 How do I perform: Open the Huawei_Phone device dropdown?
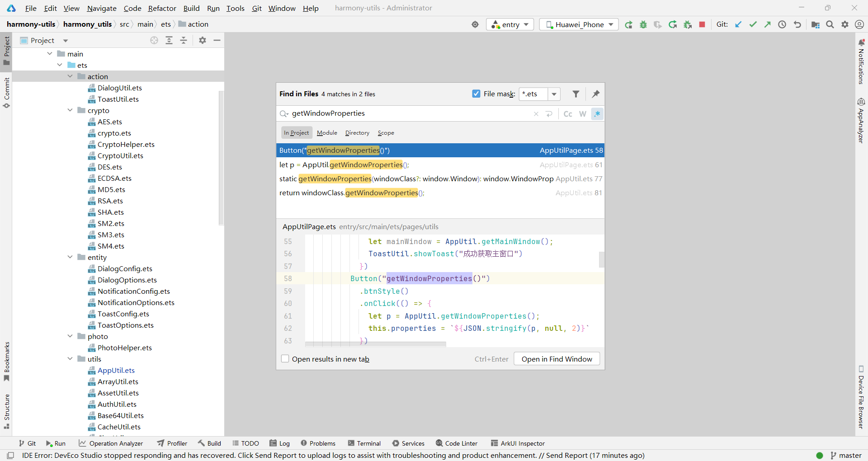point(580,24)
